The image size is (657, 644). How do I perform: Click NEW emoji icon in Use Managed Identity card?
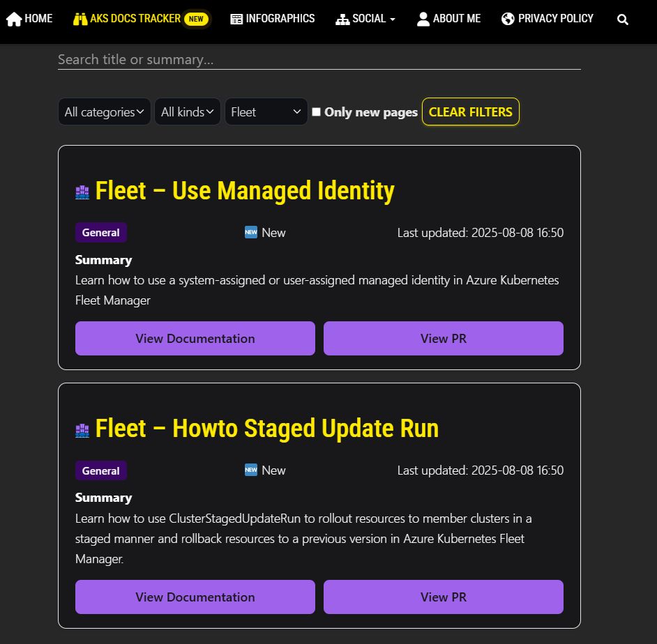251,232
